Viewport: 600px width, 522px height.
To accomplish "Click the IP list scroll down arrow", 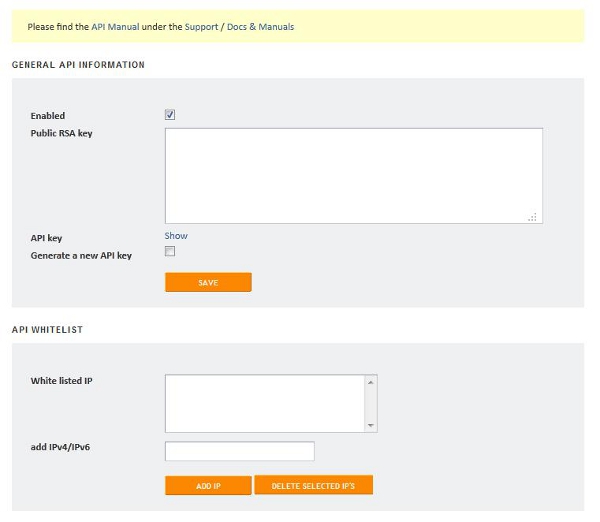I will pos(371,425).
